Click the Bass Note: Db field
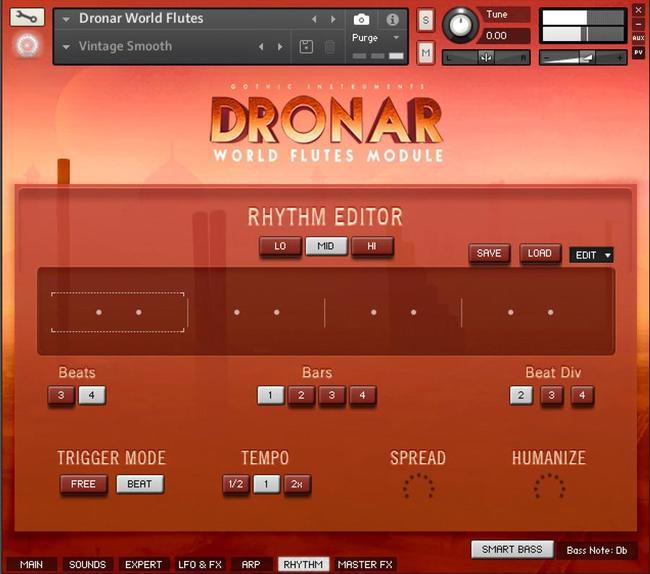The width and height of the screenshot is (650, 574). 597,550
